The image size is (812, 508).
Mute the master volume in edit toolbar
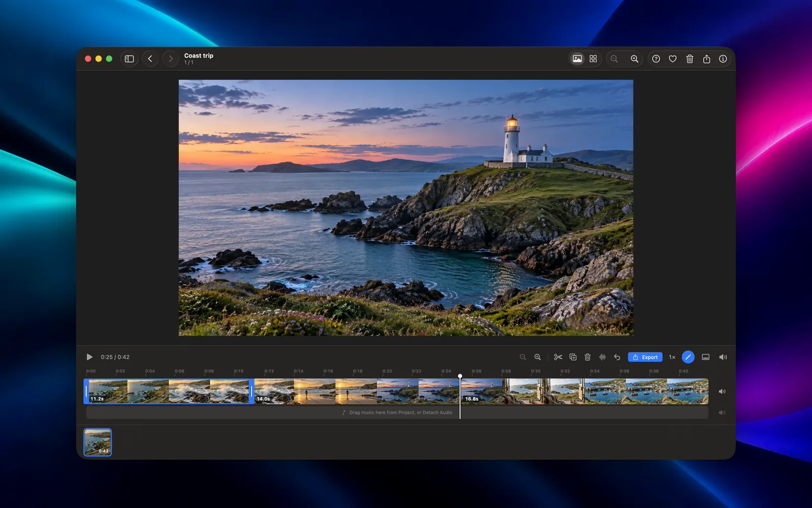[723, 357]
